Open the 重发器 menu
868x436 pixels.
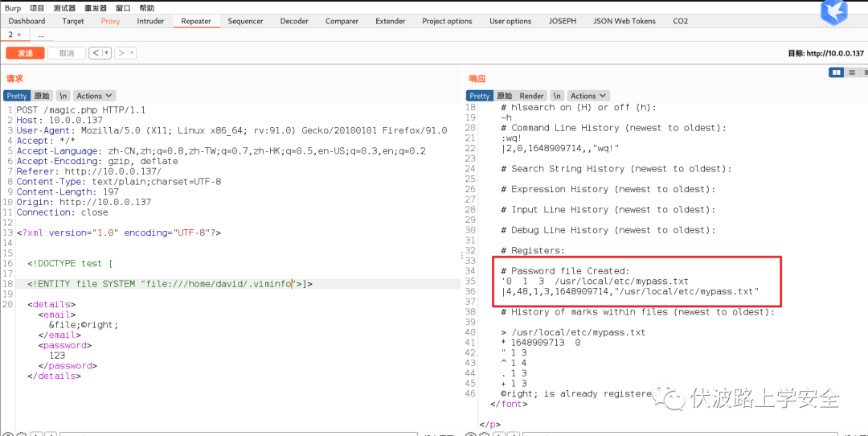click(x=96, y=8)
